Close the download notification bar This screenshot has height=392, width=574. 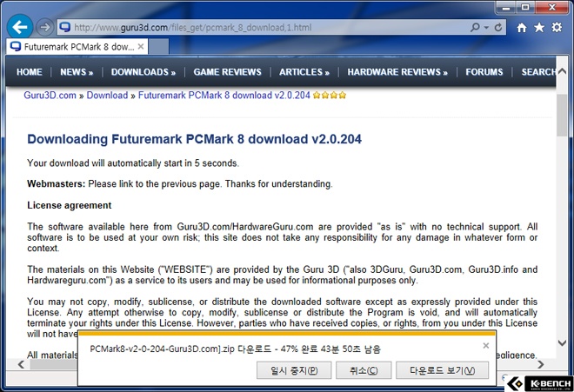point(486,346)
